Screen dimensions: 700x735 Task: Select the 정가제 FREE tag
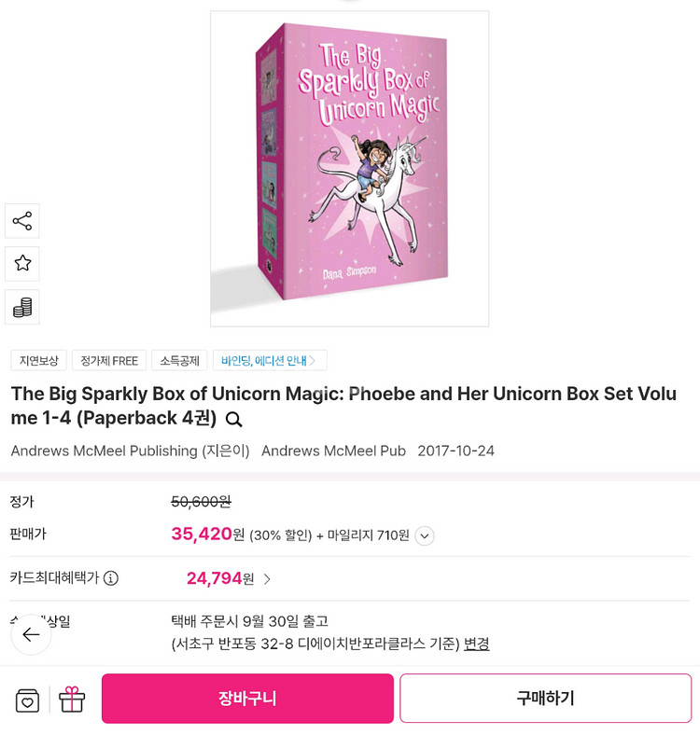pyautogui.click(x=109, y=360)
